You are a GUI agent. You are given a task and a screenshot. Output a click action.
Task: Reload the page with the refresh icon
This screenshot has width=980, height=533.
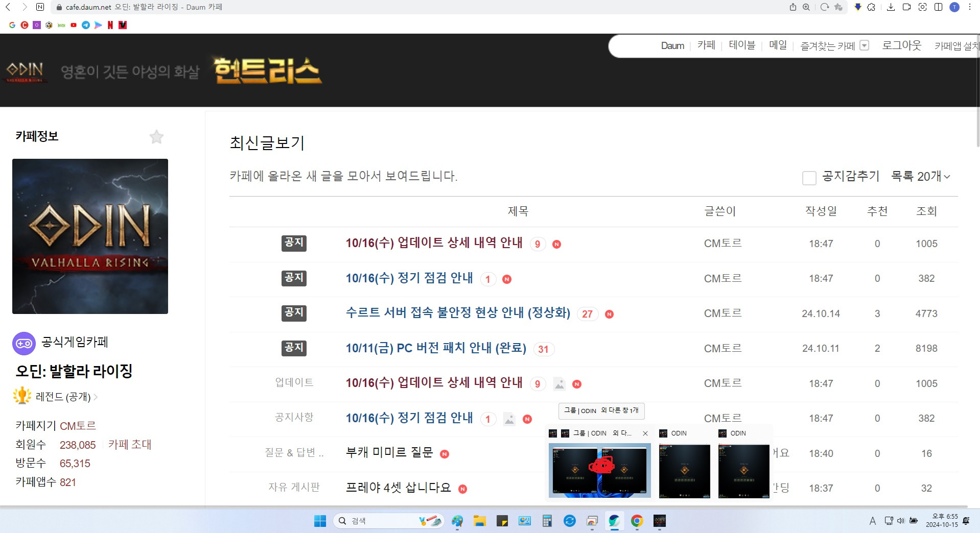825,7
